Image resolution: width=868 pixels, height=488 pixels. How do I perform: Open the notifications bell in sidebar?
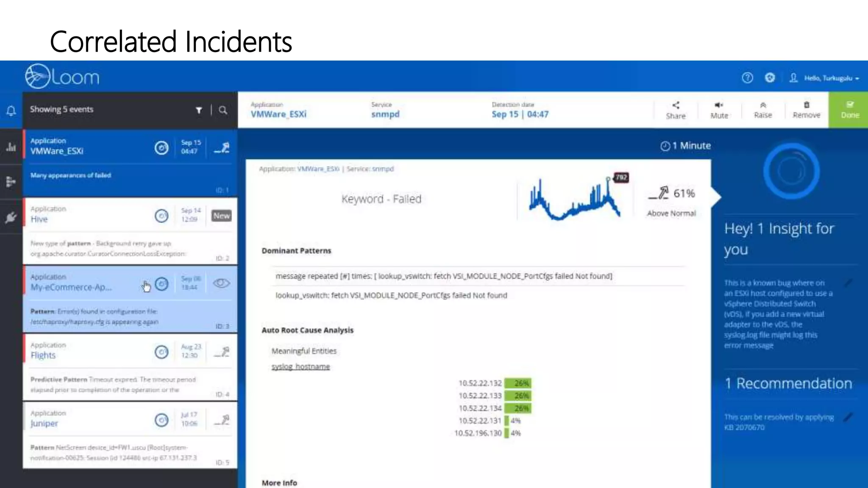click(x=11, y=111)
